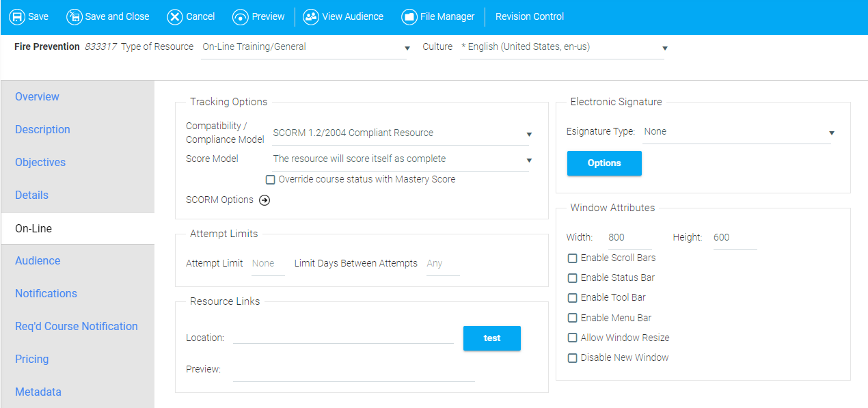The image size is (868, 408).
Task: Open the Score Model dropdown
Action: pyautogui.click(x=401, y=159)
